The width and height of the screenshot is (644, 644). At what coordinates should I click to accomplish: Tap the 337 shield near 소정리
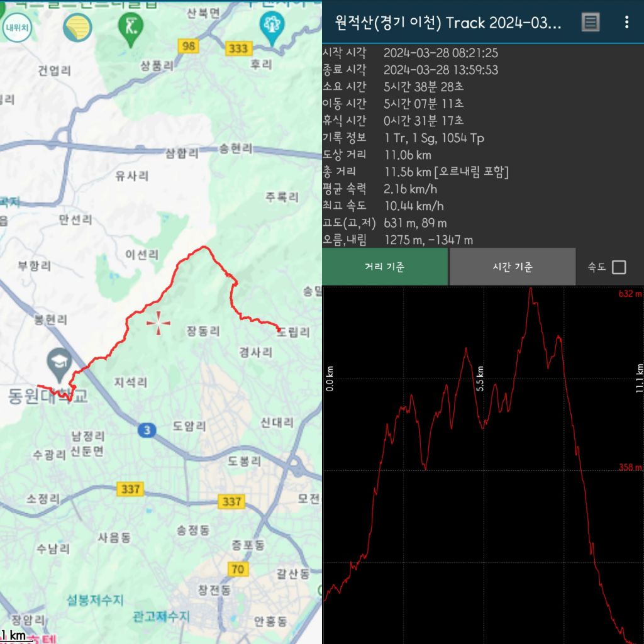pyautogui.click(x=130, y=489)
